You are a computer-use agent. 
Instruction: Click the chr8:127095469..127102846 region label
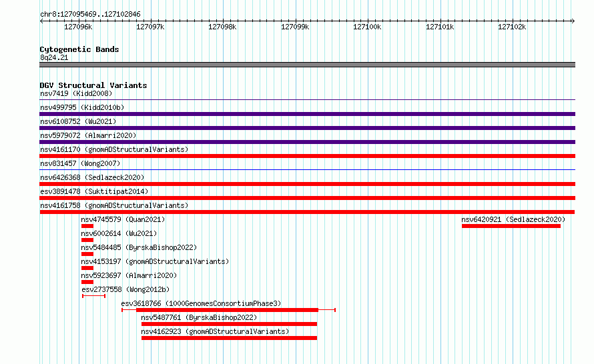tap(90, 14)
